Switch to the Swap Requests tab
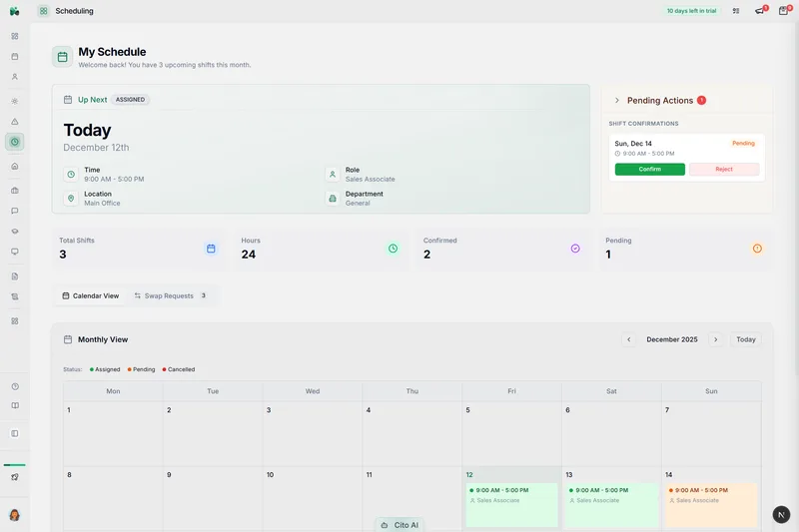Image resolution: width=799 pixels, height=532 pixels. [170, 295]
